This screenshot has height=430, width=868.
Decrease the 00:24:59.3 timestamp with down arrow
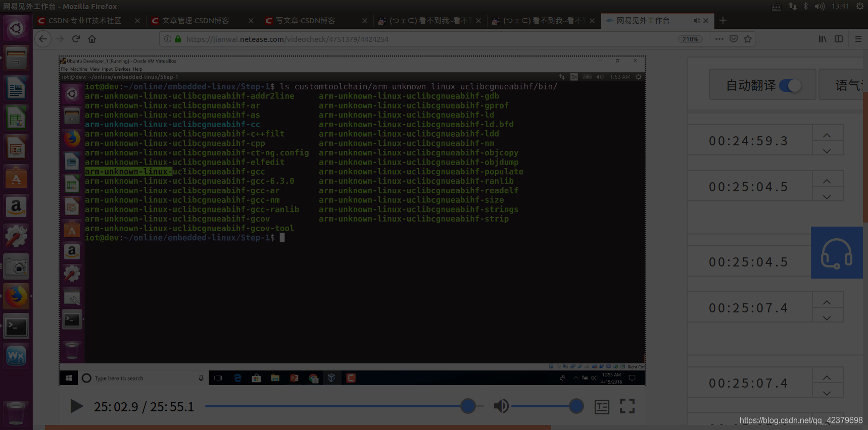pos(827,150)
